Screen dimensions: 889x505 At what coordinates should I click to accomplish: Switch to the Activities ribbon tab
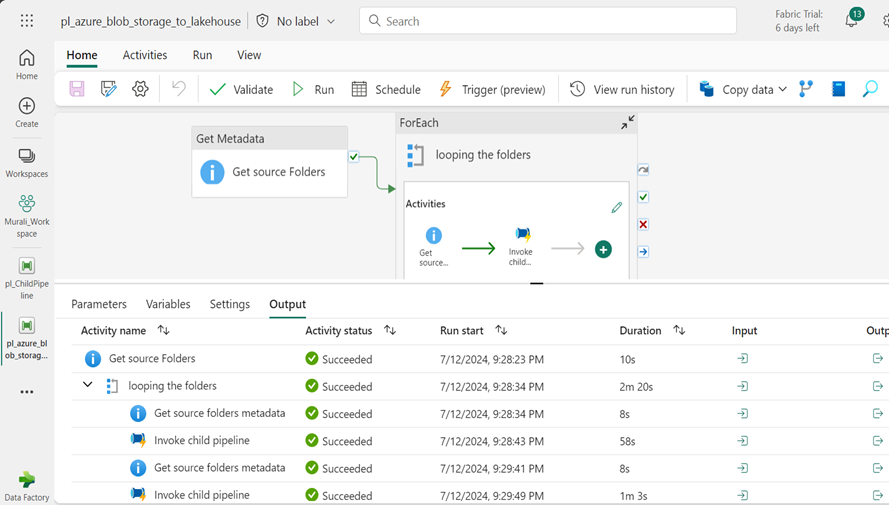click(145, 55)
